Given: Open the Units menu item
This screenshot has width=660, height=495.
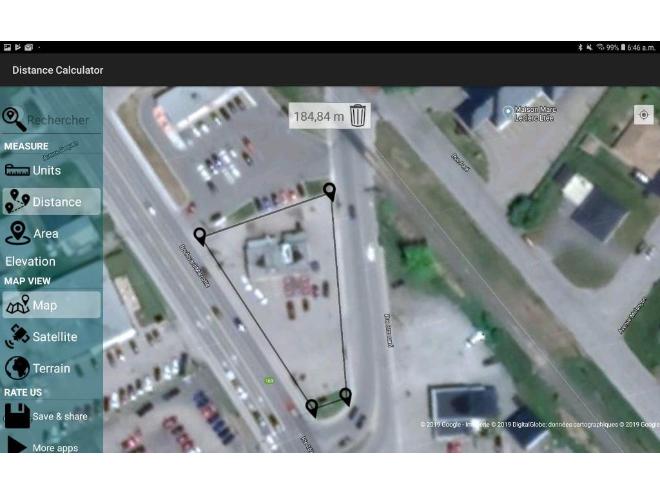Looking at the screenshot, I should 51,170.
